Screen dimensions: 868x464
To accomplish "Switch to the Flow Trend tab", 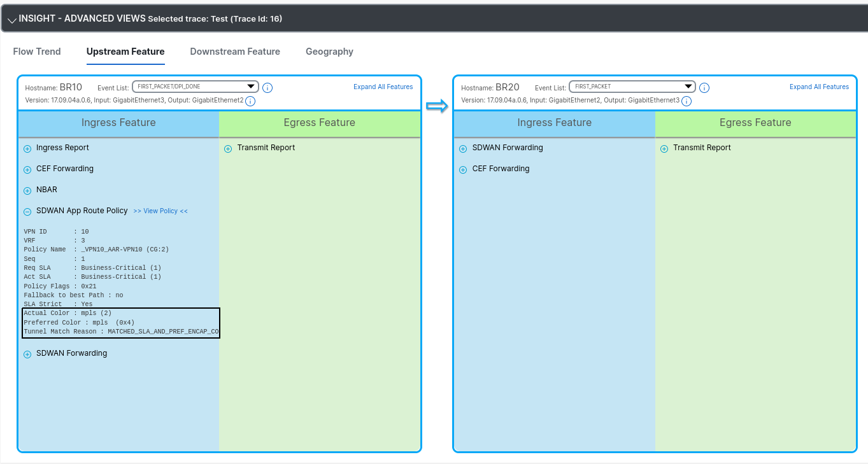I will (37, 52).
